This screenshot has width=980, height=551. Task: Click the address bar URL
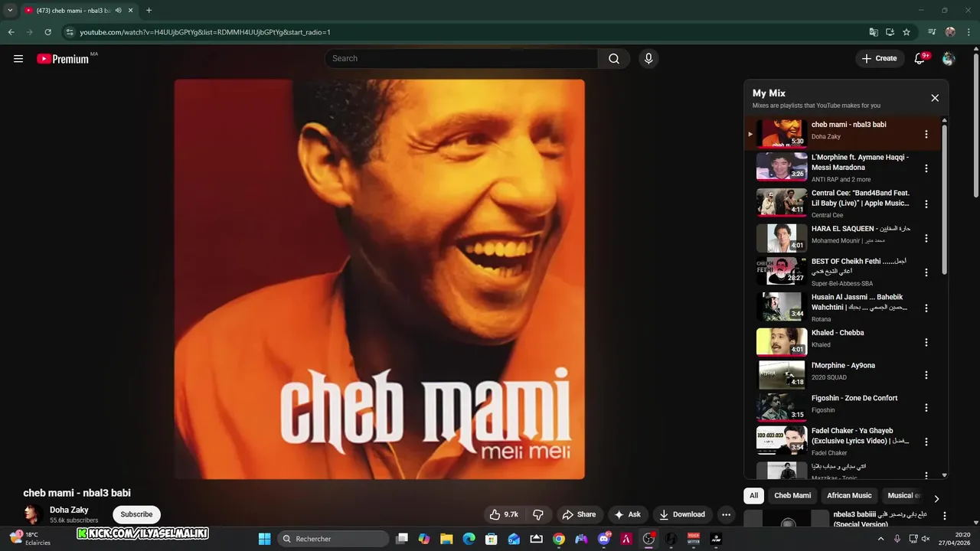click(205, 32)
